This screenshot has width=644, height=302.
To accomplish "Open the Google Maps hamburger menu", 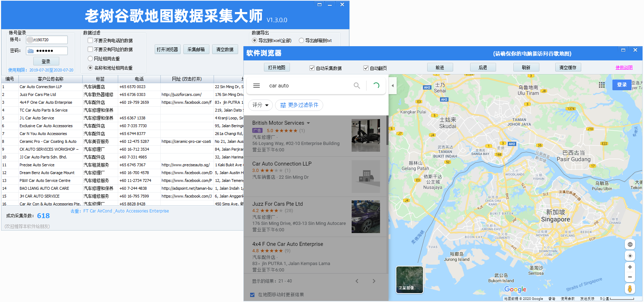I will tap(257, 86).
